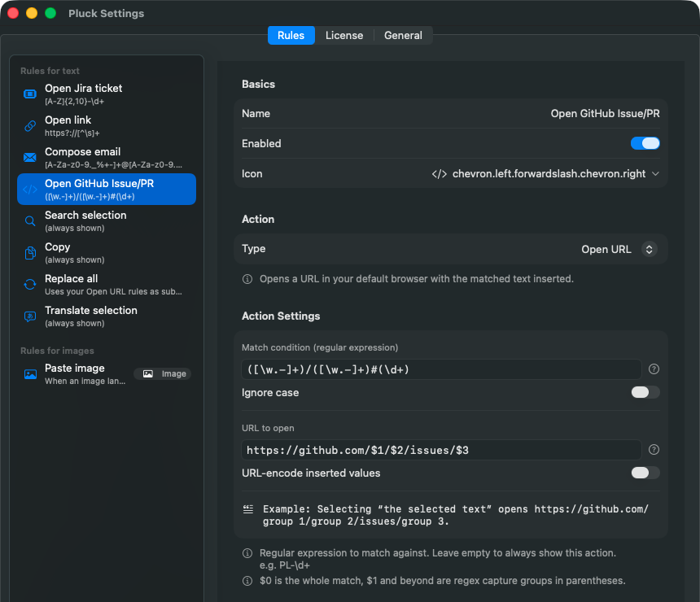The height and width of the screenshot is (602, 700).
Task: Select the Replace all rule
Action: pos(107,284)
